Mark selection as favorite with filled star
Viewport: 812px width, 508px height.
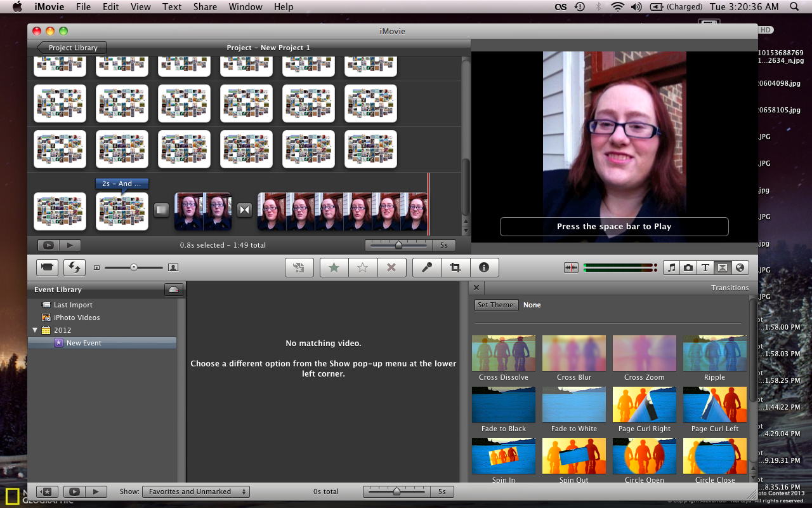(334, 267)
